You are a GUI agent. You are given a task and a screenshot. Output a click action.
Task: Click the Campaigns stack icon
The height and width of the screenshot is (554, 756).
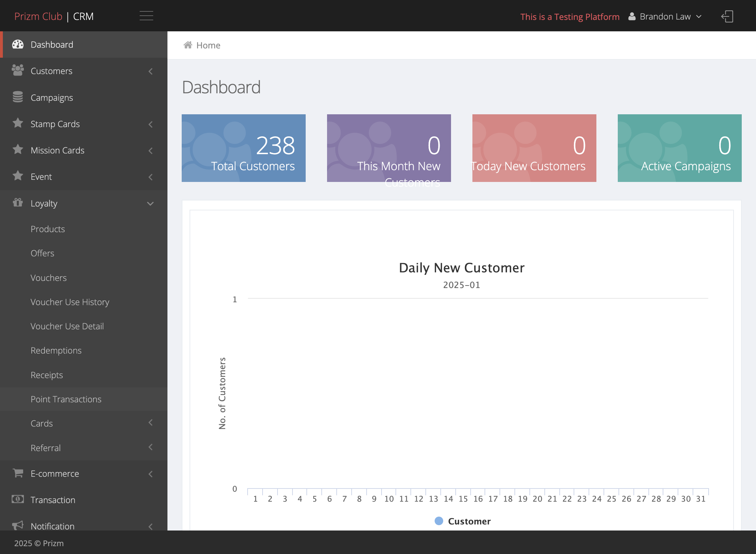tap(18, 97)
